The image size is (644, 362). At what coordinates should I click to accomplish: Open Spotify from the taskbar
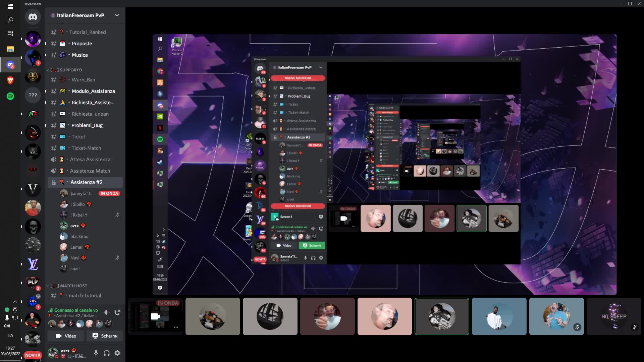click(10, 96)
